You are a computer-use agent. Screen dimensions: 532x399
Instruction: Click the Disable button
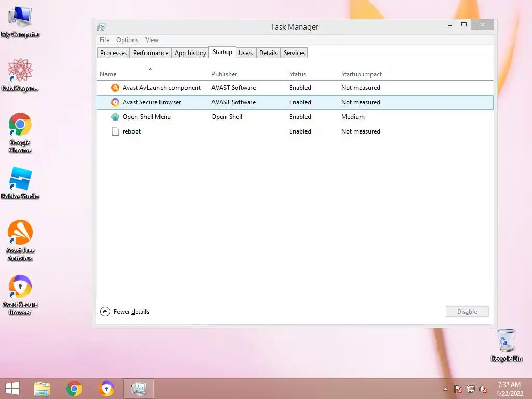click(467, 312)
